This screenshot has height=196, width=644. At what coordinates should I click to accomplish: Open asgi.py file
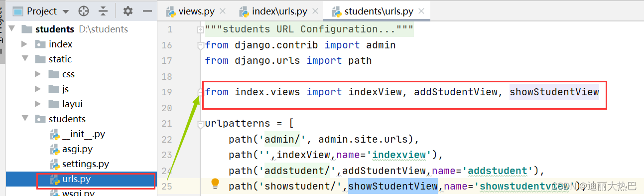pos(77,149)
